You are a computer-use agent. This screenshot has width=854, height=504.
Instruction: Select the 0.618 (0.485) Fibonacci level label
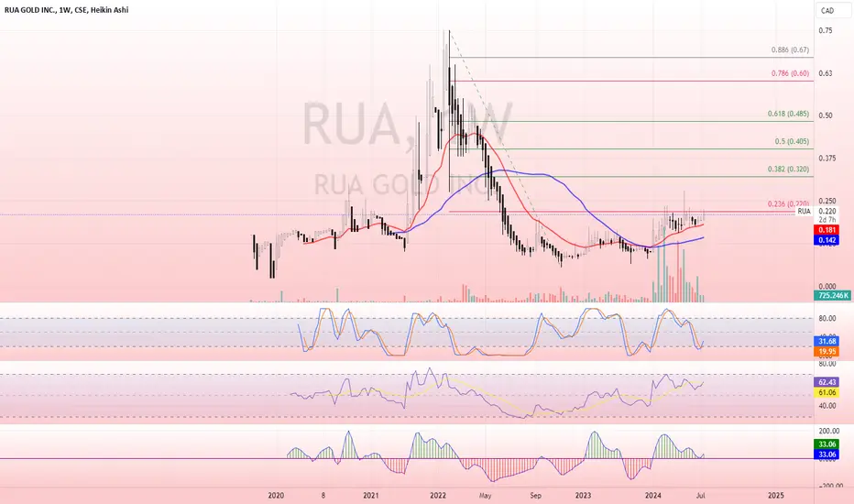(788, 114)
